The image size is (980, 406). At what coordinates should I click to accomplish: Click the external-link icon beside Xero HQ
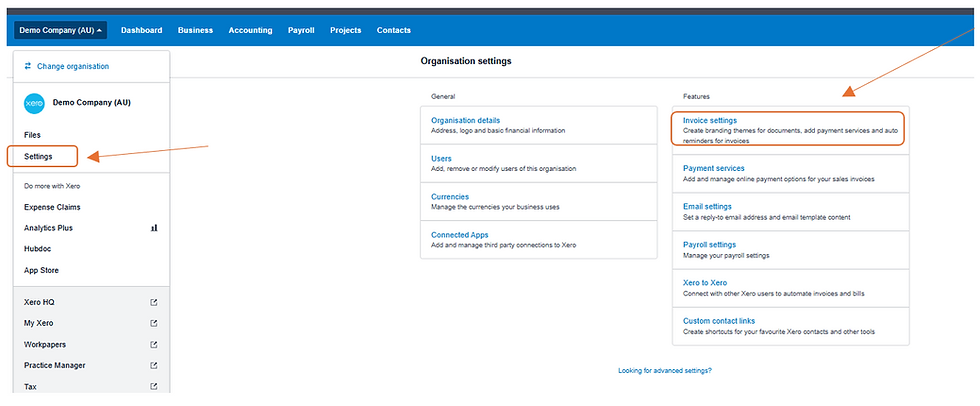click(154, 302)
